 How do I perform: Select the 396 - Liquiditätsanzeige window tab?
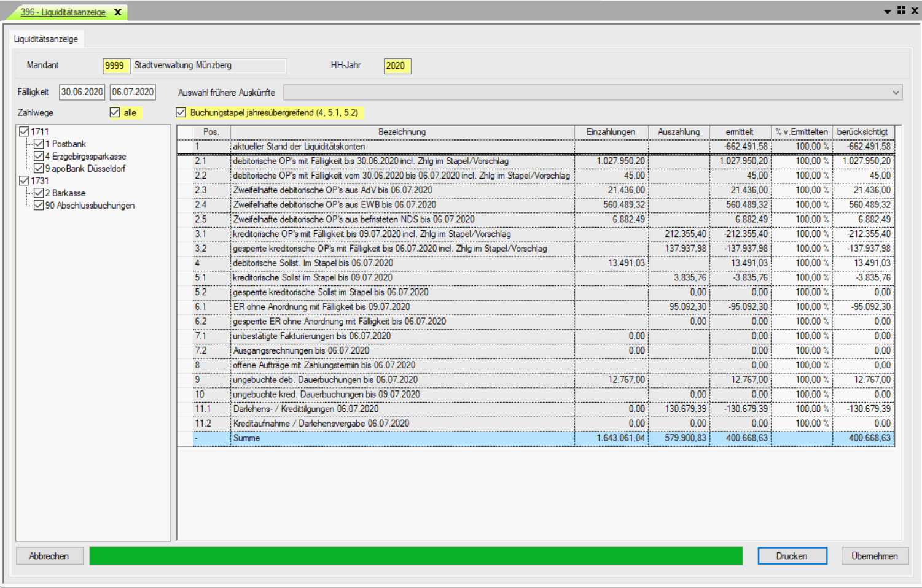(63, 12)
